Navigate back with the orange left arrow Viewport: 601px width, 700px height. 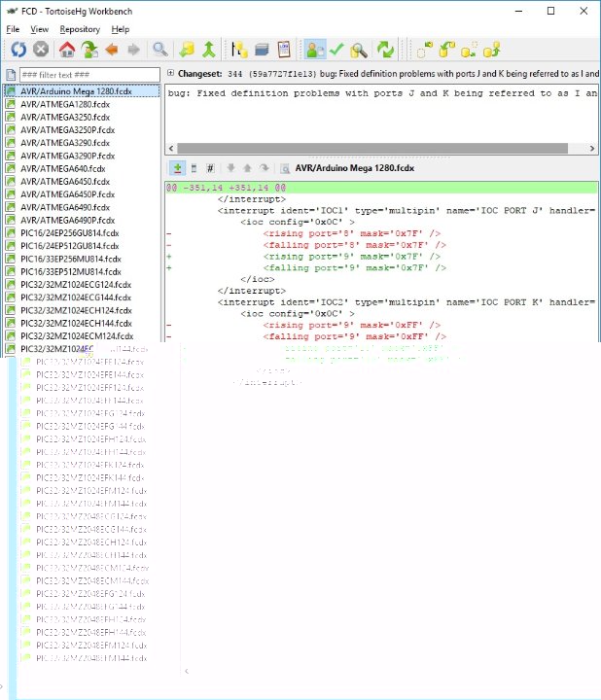tap(112, 50)
